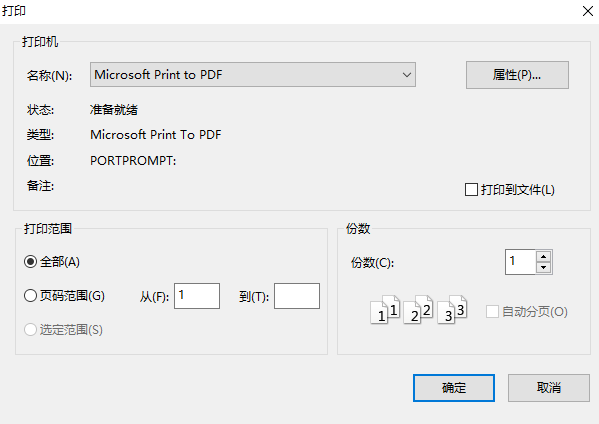Choose the 选定范围(S) radio option
This screenshot has width=599, height=424.
30,329
